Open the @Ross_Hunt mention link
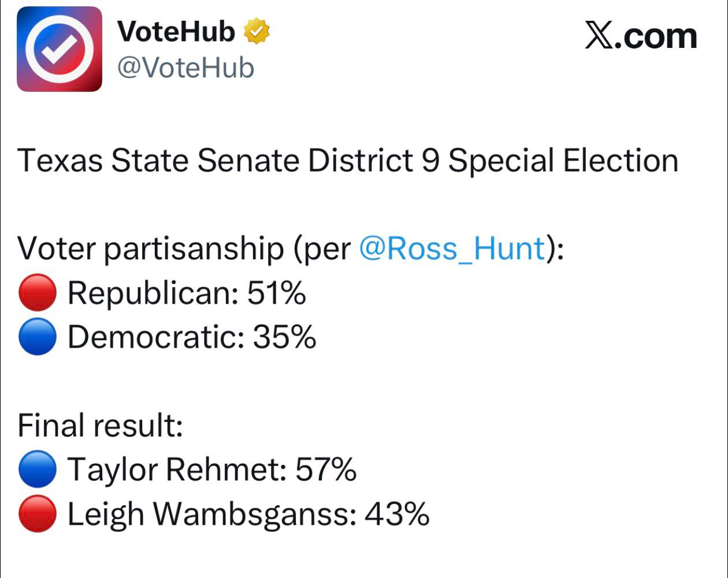This screenshot has width=728, height=578. 452,249
